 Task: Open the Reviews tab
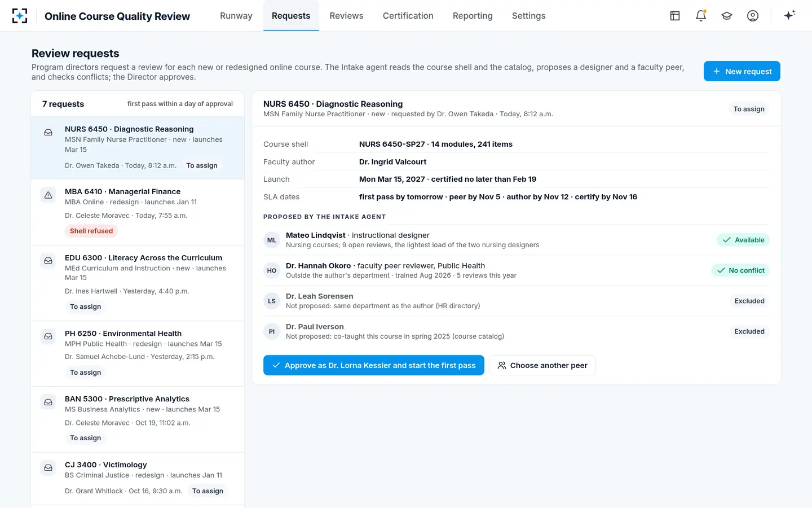click(347, 16)
